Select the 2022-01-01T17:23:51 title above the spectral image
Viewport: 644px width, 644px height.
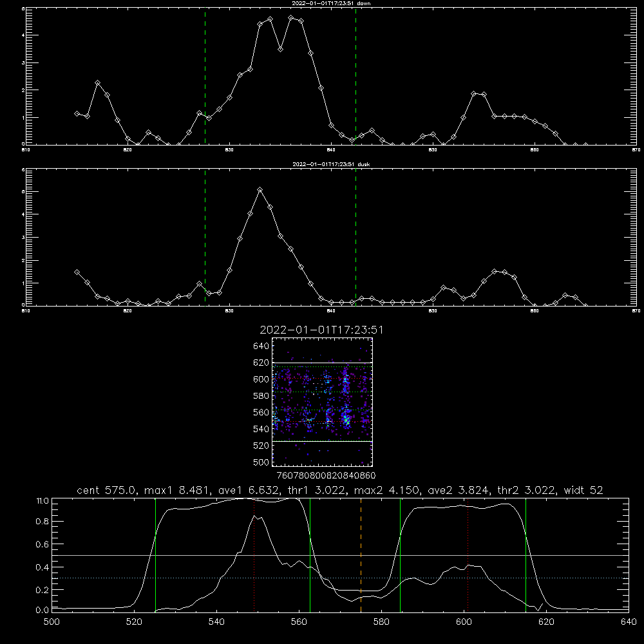point(322,330)
